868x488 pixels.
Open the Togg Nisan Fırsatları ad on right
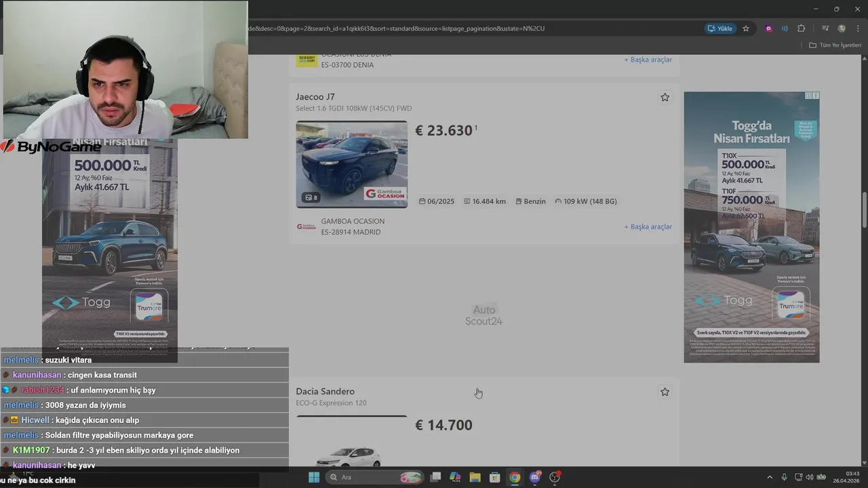tap(751, 227)
